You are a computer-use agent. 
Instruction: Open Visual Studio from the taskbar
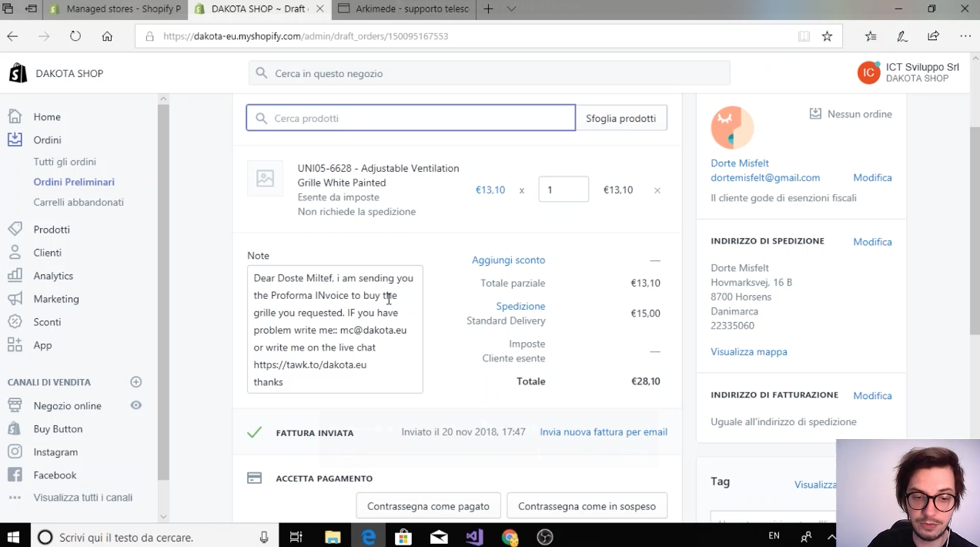click(474, 537)
